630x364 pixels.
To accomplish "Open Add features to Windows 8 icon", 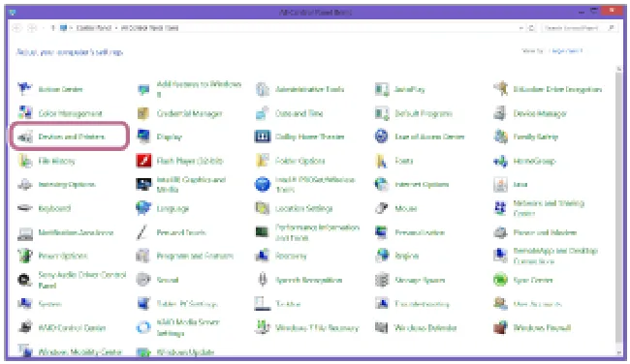I will pos(143,89).
